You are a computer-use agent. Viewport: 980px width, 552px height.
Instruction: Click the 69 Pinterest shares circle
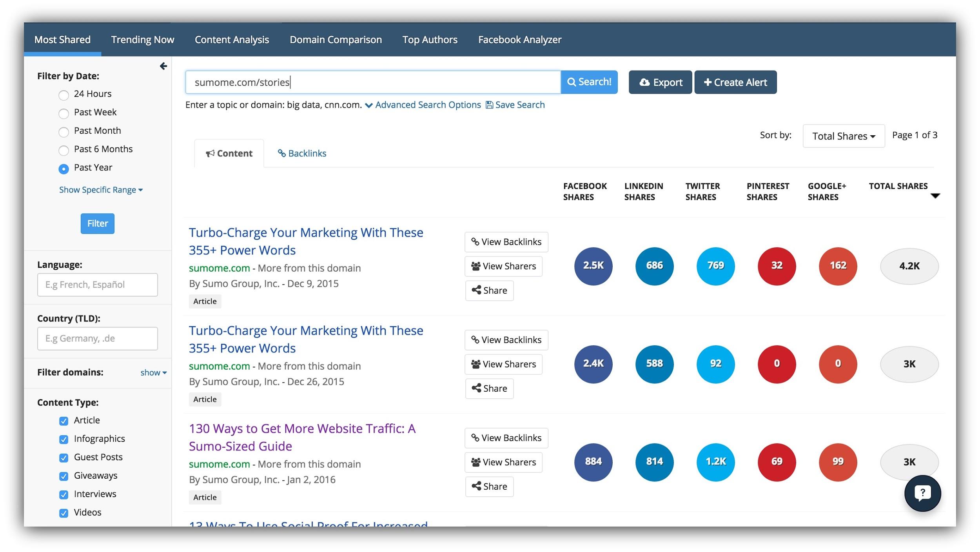click(x=777, y=462)
